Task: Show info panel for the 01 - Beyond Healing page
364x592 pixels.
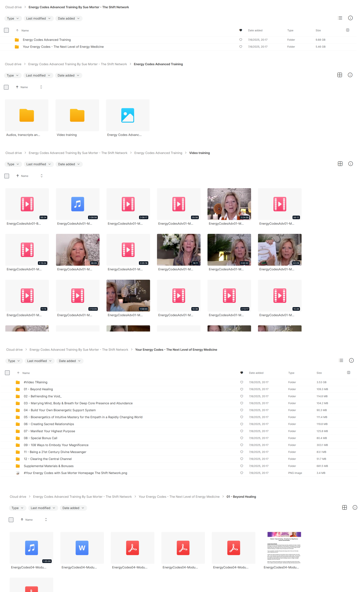Action: (355, 507)
